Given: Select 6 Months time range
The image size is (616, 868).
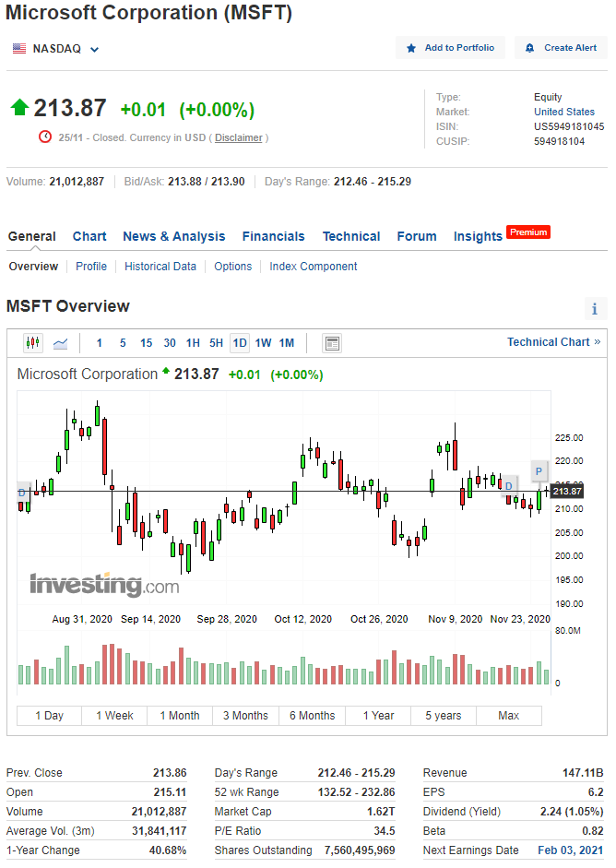Looking at the screenshot, I should click(x=313, y=716).
